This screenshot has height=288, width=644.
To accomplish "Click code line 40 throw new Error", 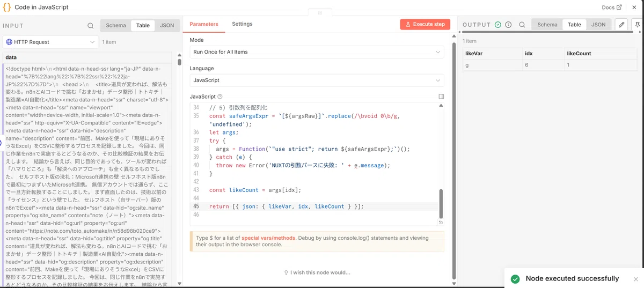I will (x=303, y=165).
